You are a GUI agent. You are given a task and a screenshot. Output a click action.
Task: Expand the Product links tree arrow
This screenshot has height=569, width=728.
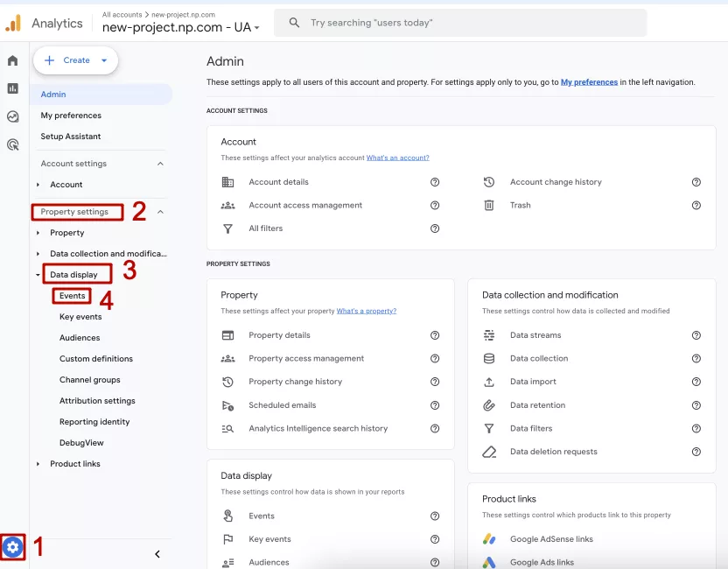38,464
